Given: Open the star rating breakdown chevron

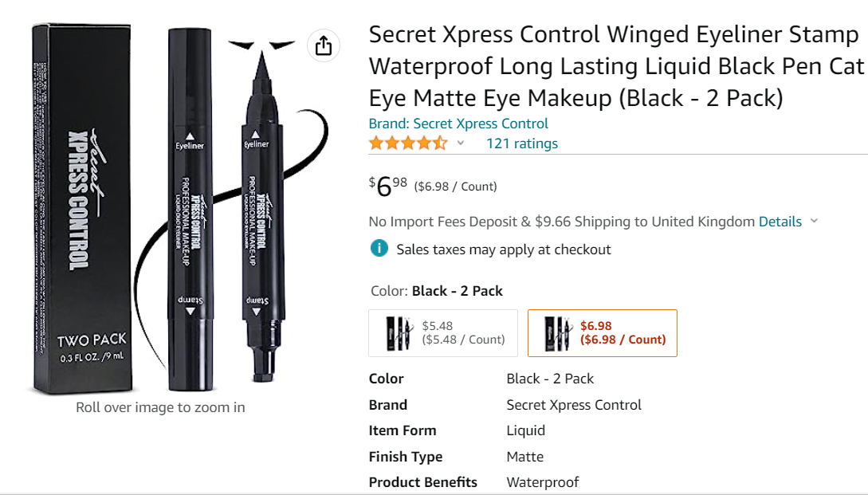Looking at the screenshot, I should pyautogui.click(x=460, y=143).
